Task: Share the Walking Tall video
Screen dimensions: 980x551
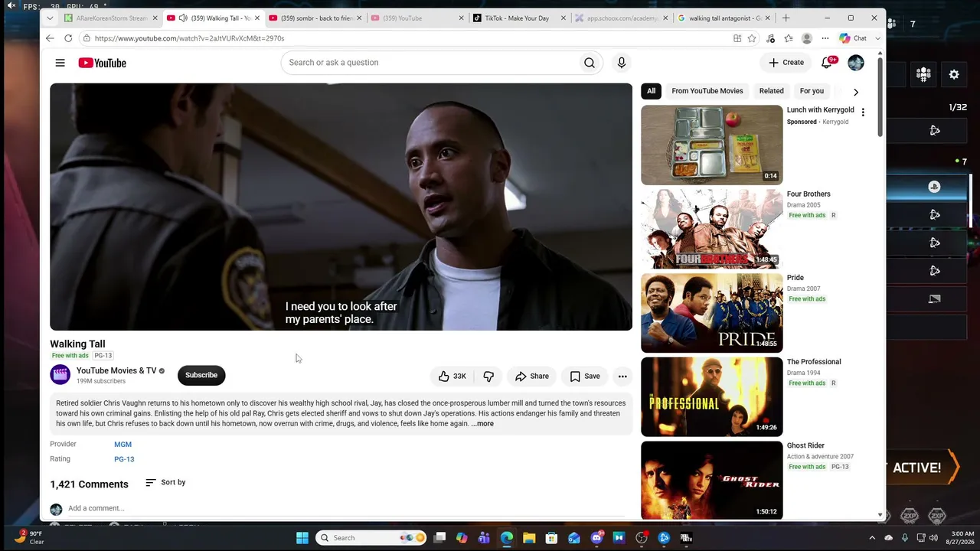Action: (x=532, y=376)
